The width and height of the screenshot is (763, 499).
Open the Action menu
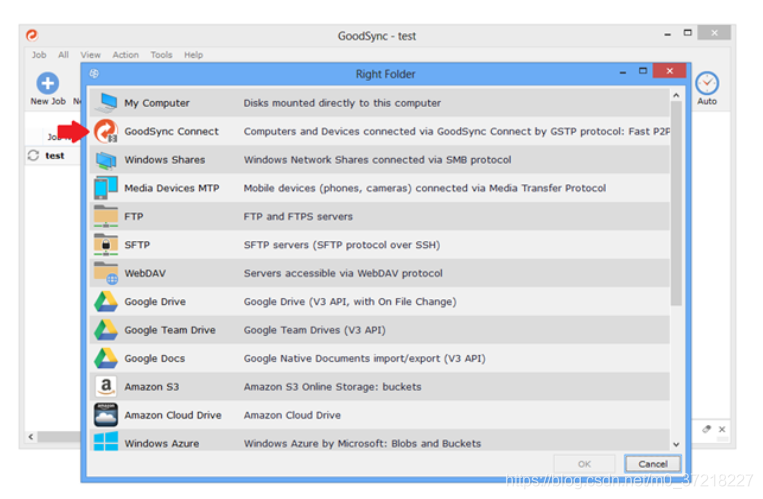[126, 55]
